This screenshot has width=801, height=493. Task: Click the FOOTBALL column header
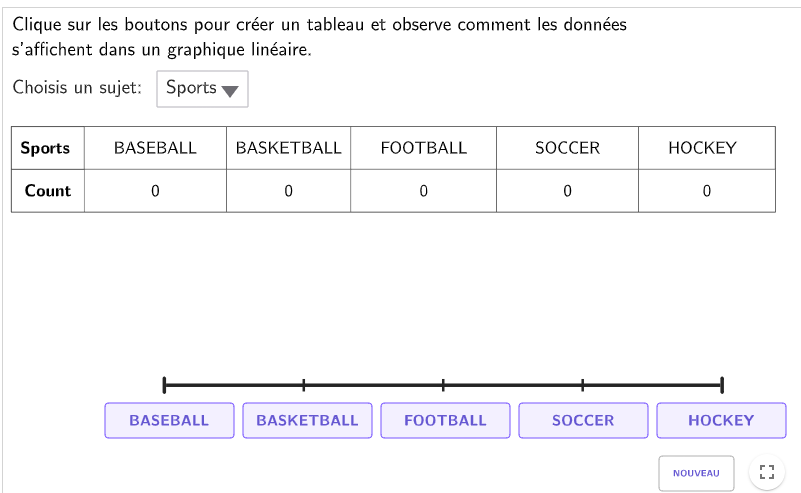click(423, 148)
